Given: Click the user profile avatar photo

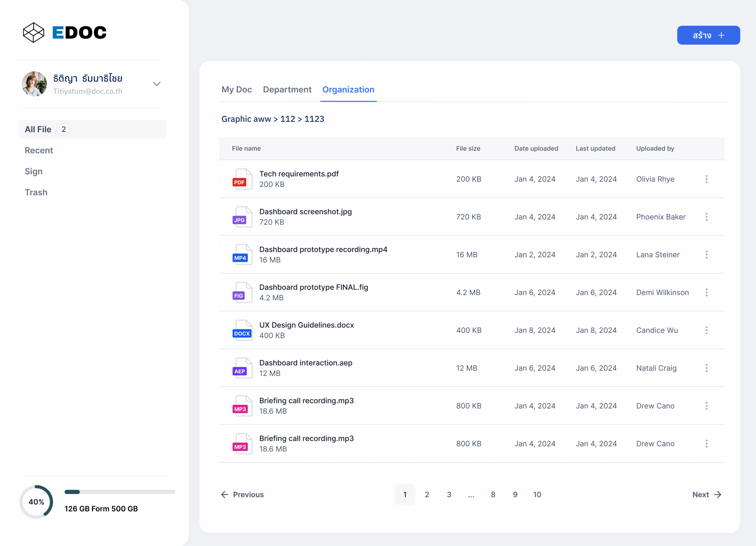Looking at the screenshot, I should pyautogui.click(x=34, y=84).
